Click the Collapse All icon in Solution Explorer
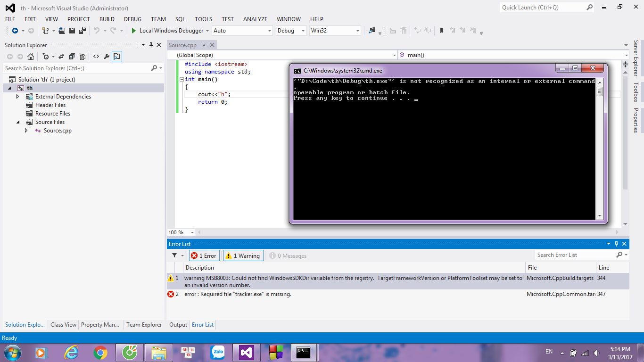Viewport: 644px width, 362px height. pyautogui.click(x=72, y=57)
